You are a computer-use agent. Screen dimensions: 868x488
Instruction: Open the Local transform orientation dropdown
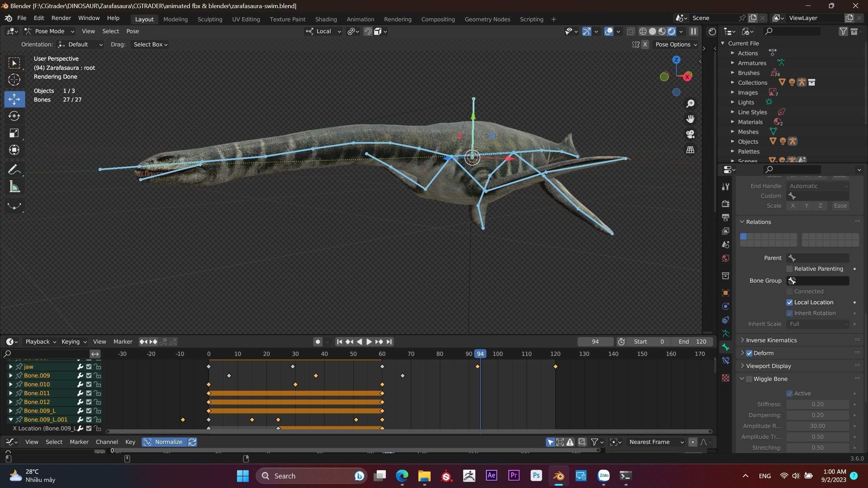(x=323, y=32)
